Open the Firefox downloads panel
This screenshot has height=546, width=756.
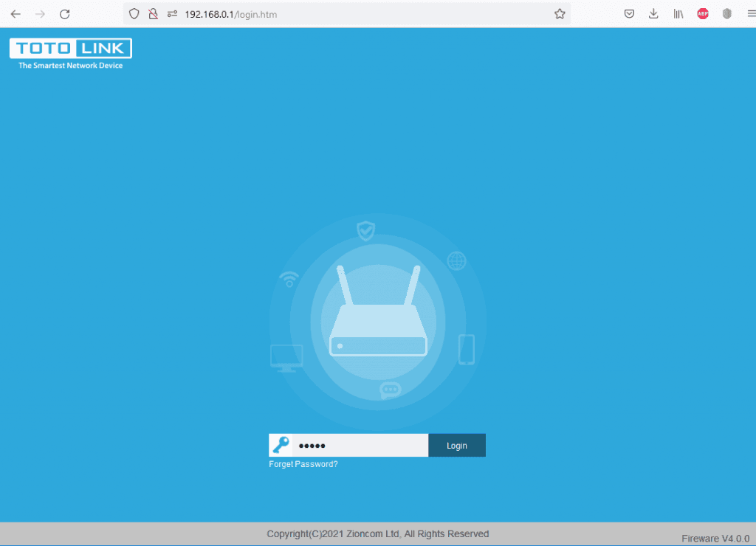pos(653,14)
